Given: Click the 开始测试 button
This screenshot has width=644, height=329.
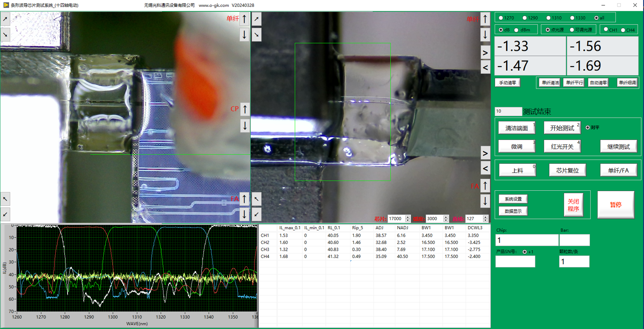Looking at the screenshot, I should [x=562, y=128].
